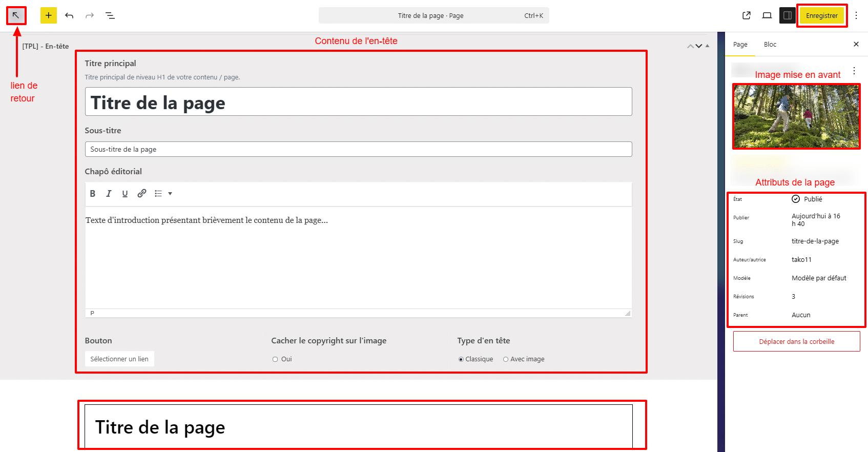This screenshot has width=868, height=452.
Task: Open the block inserter plus button
Action: coord(49,15)
